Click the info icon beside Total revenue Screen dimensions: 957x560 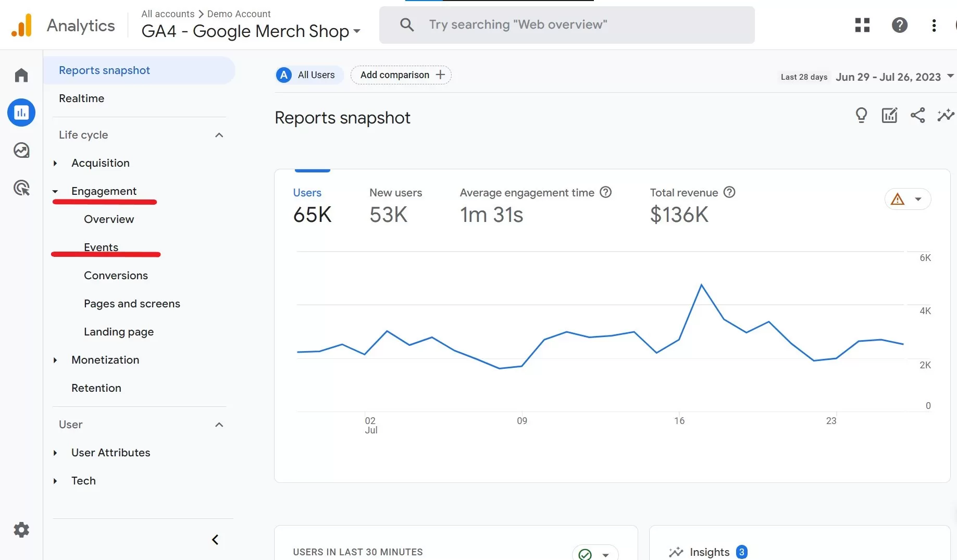tap(729, 192)
